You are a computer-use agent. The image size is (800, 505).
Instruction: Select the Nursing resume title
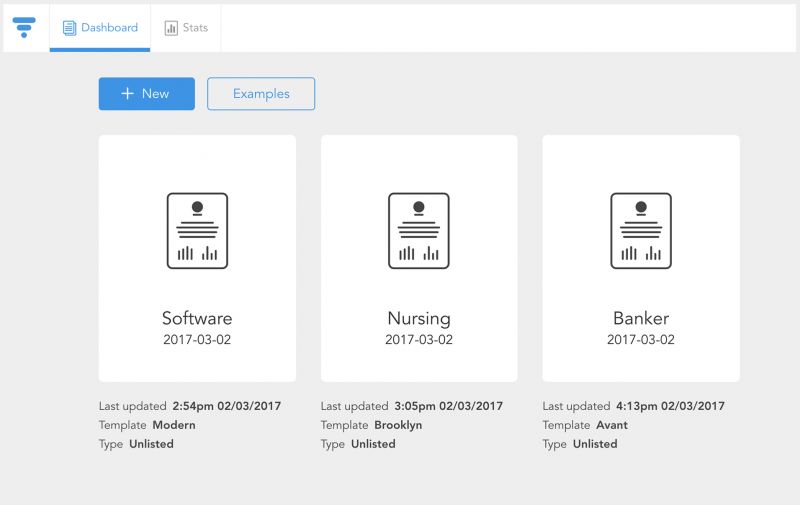pyautogui.click(x=419, y=318)
